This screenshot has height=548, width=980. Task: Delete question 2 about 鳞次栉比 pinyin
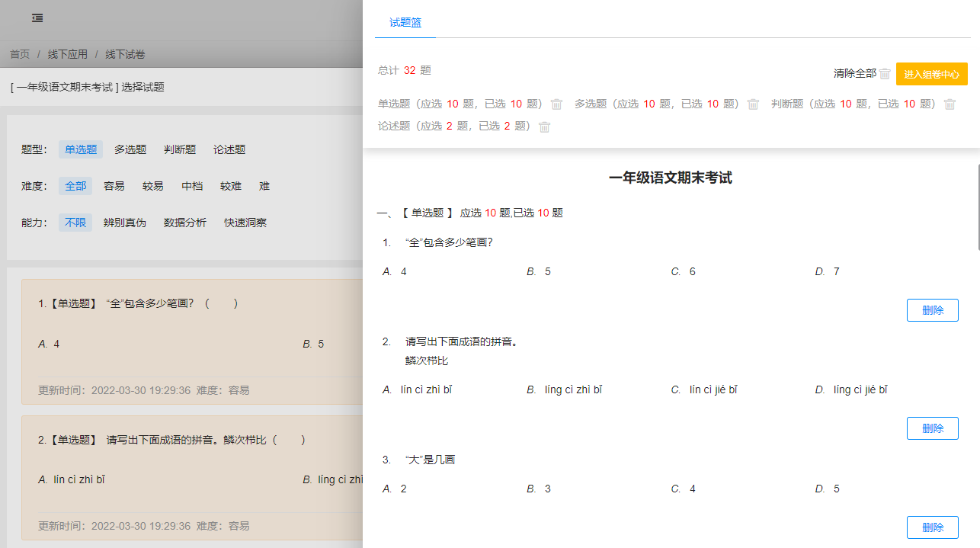click(x=932, y=428)
